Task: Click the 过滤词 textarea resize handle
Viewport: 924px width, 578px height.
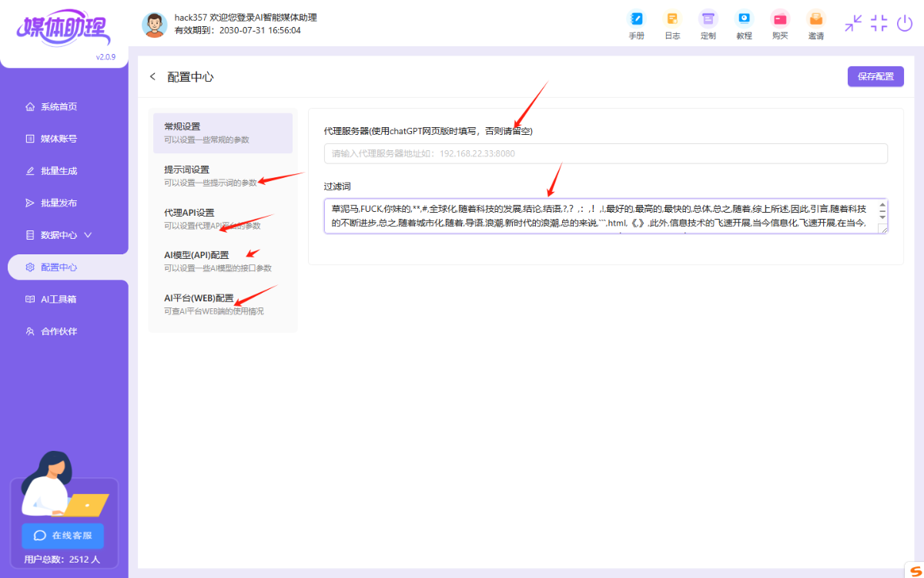Action: click(x=882, y=228)
